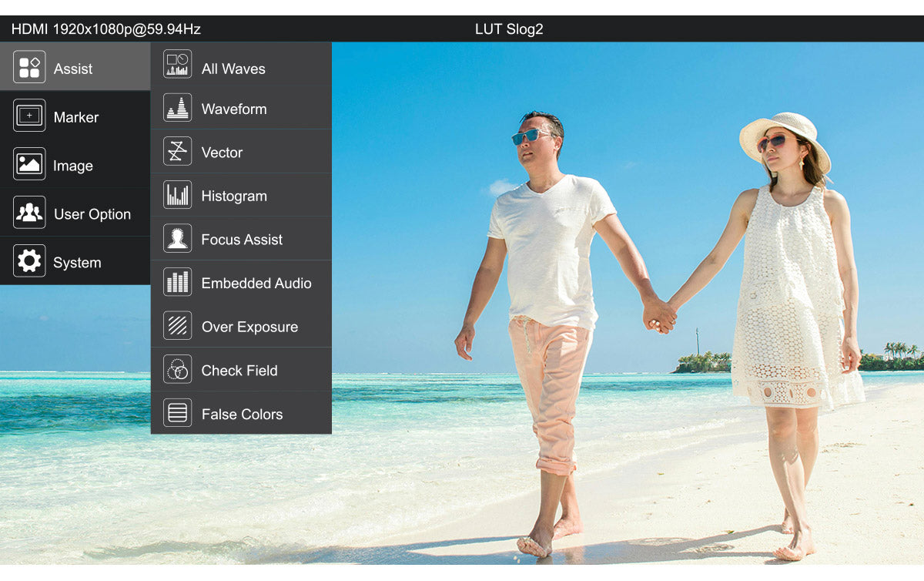Click the False Colors icon
The image size is (924, 581).
click(177, 414)
